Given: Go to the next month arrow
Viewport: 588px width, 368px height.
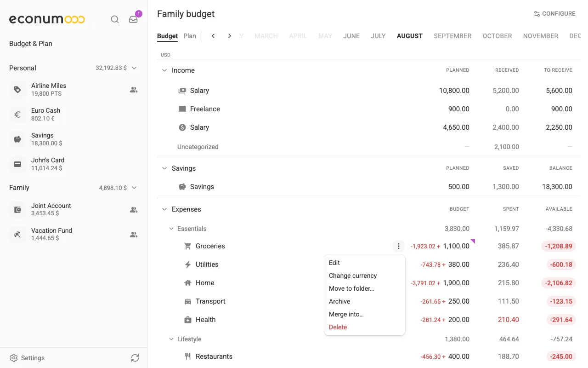Looking at the screenshot, I should coord(230,36).
